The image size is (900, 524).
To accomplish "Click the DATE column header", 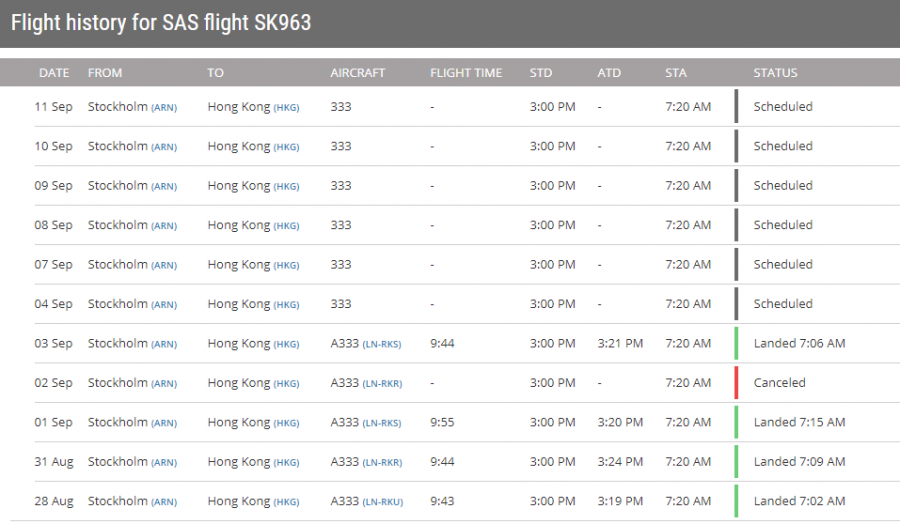I will click(54, 73).
